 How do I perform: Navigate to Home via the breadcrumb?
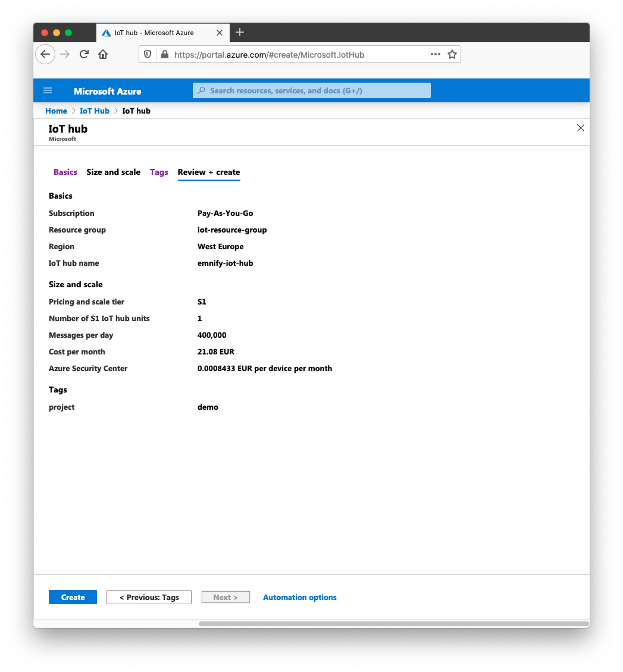pos(56,111)
